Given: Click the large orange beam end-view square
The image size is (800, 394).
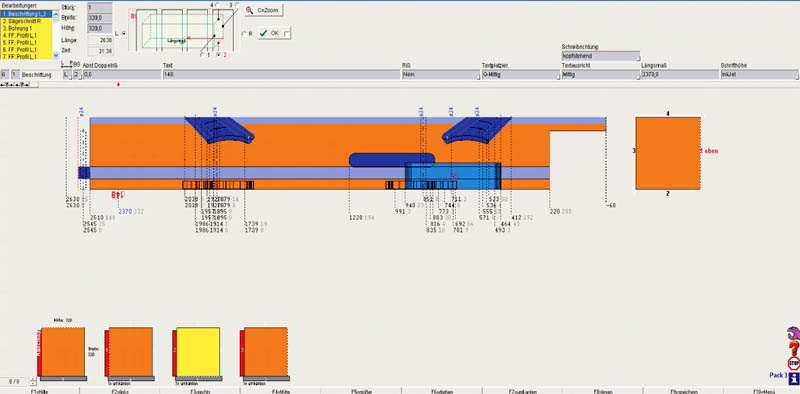Looking at the screenshot, I should tap(668, 153).
